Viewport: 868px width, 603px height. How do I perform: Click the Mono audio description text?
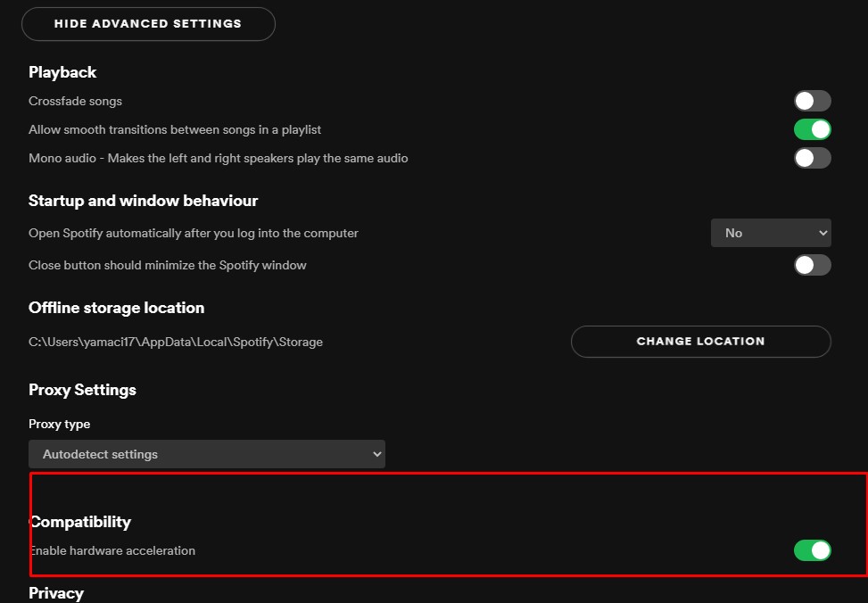(218, 159)
